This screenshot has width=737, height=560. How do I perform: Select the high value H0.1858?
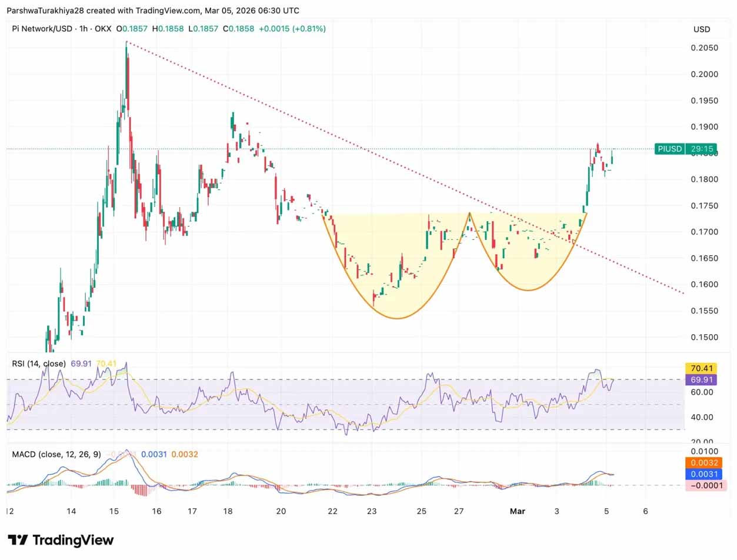[167, 29]
